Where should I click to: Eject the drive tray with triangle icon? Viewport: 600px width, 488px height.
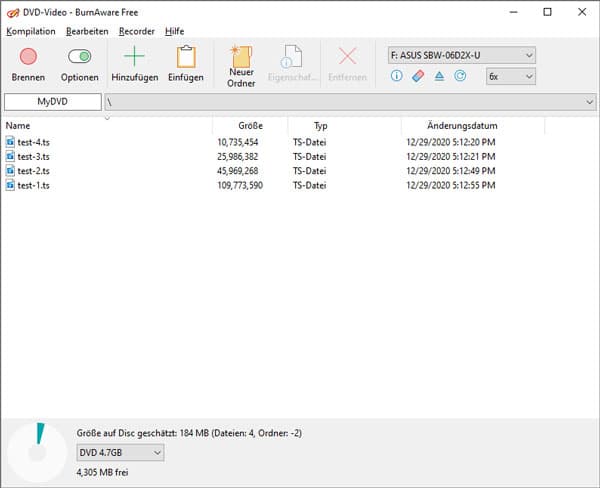[x=439, y=76]
